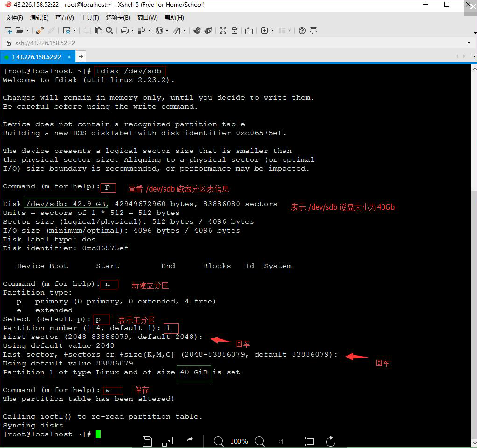Click the image viewer save disk icon

(x=147, y=441)
